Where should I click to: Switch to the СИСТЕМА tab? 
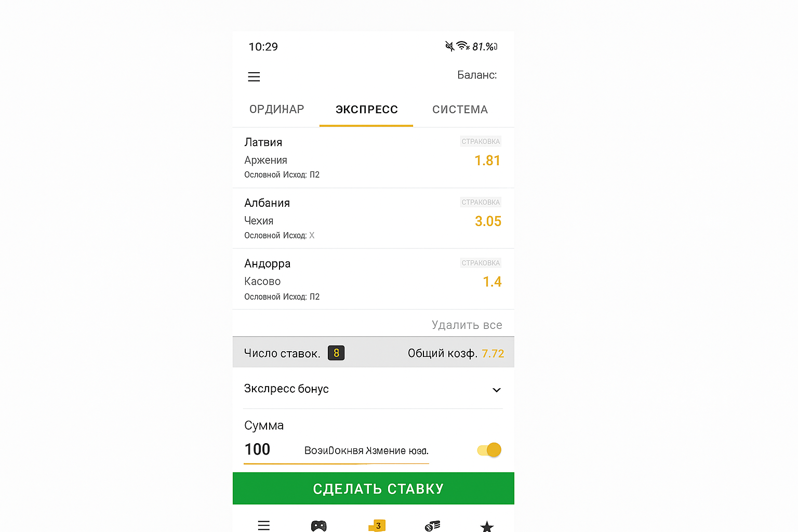coord(460,110)
